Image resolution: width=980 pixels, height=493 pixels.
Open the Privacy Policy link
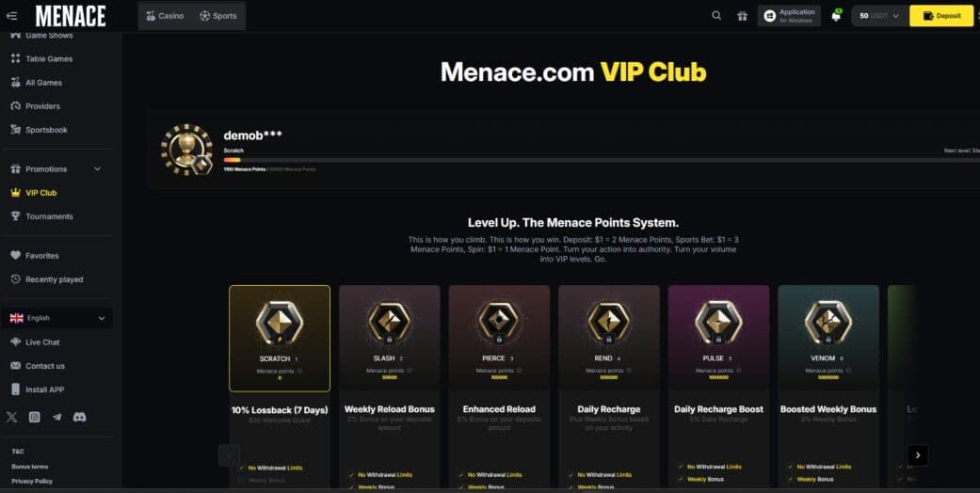point(32,481)
